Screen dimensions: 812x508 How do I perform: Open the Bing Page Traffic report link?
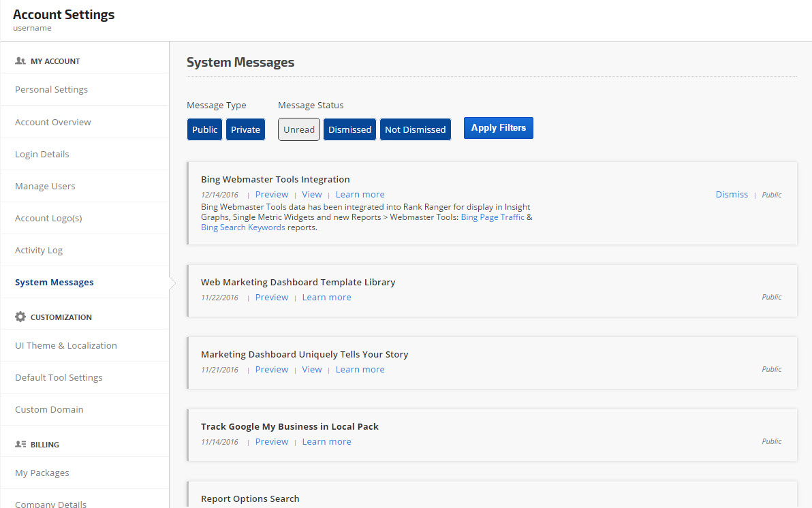tap(493, 217)
